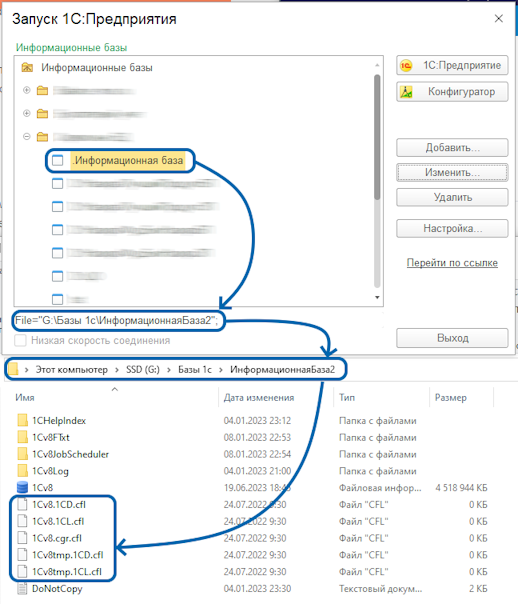
Task: Click Этот компьютер in breadcrumb
Action: click(72, 370)
